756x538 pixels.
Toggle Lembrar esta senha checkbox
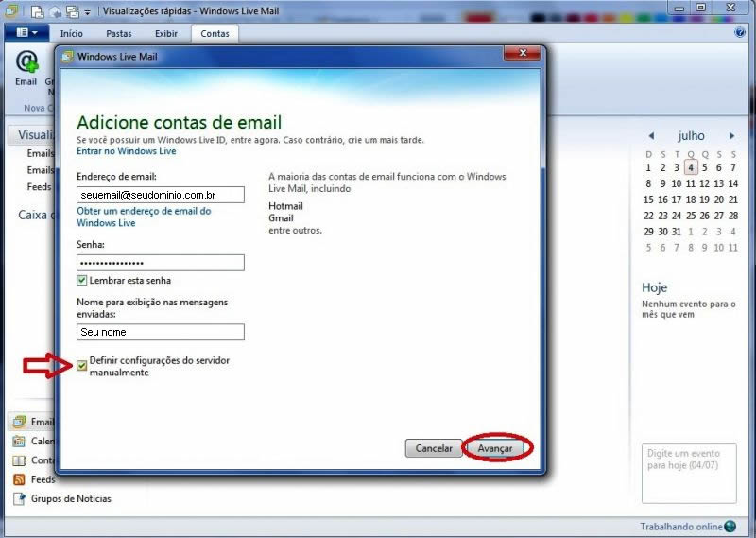click(82, 280)
